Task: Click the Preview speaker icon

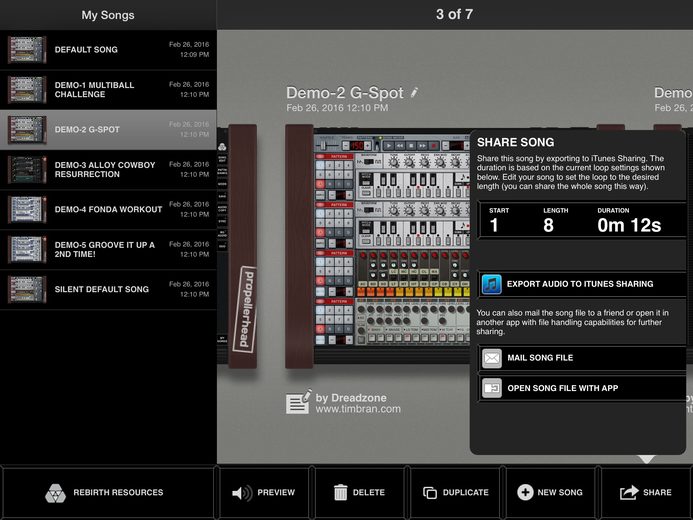Action: [x=242, y=493]
